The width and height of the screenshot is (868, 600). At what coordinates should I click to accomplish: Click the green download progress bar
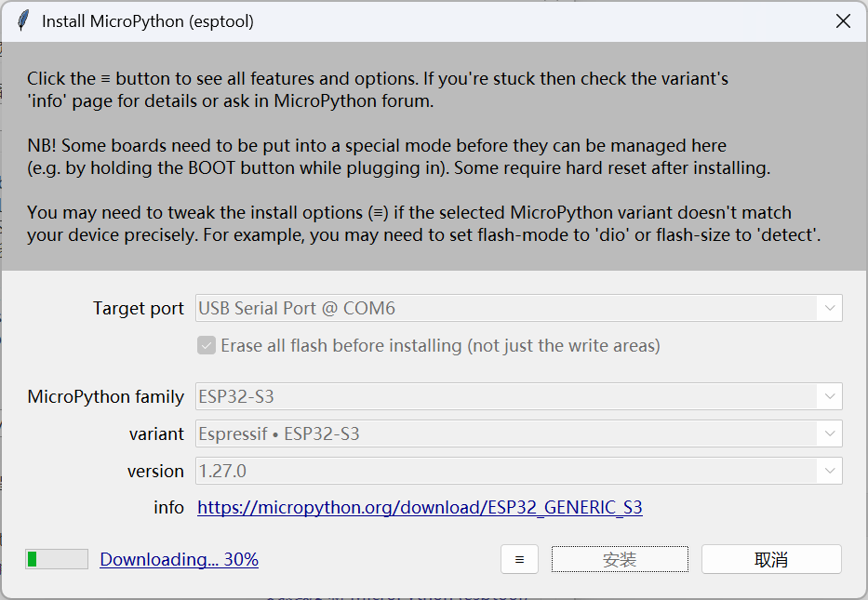57,559
